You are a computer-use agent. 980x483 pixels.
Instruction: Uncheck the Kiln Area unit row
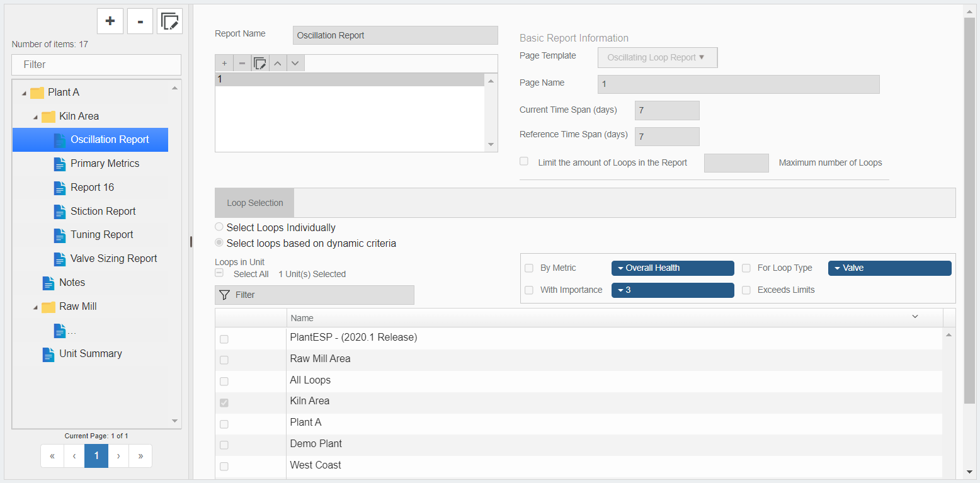pyautogui.click(x=224, y=402)
